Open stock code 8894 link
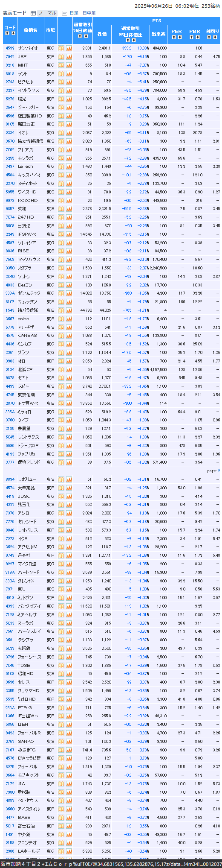222x868 pixels. (10, 479)
